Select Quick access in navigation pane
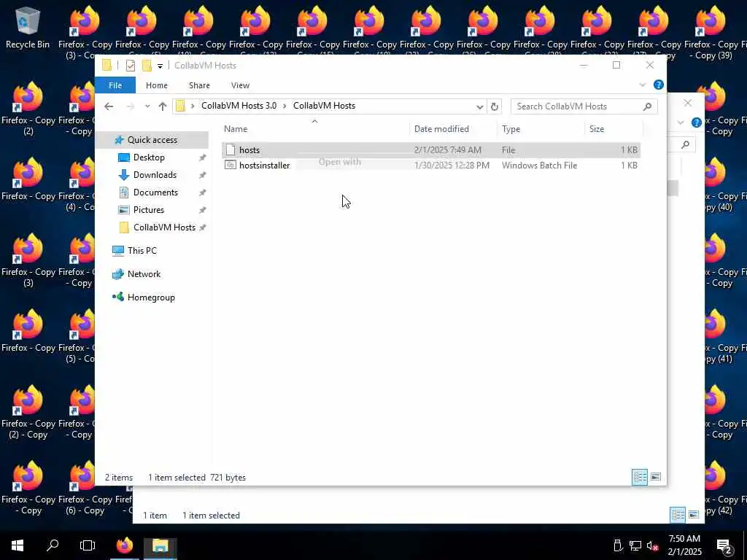The width and height of the screenshot is (747, 560). (x=152, y=139)
